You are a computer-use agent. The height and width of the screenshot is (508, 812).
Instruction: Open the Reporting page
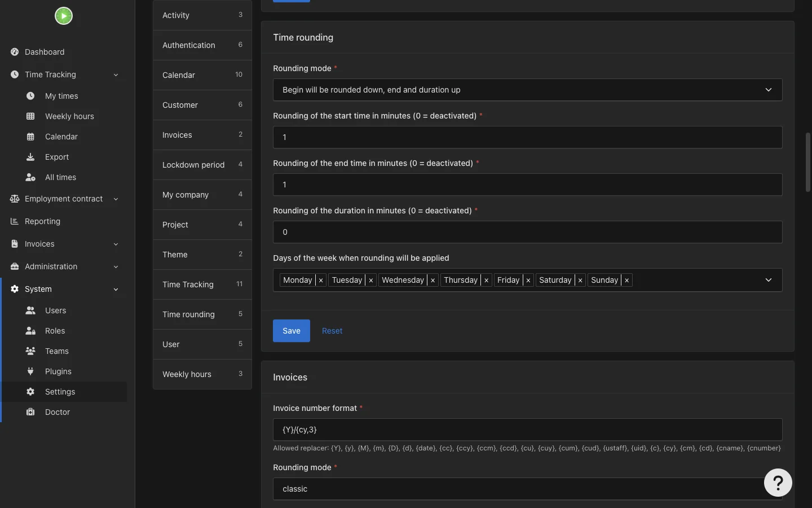(x=42, y=221)
